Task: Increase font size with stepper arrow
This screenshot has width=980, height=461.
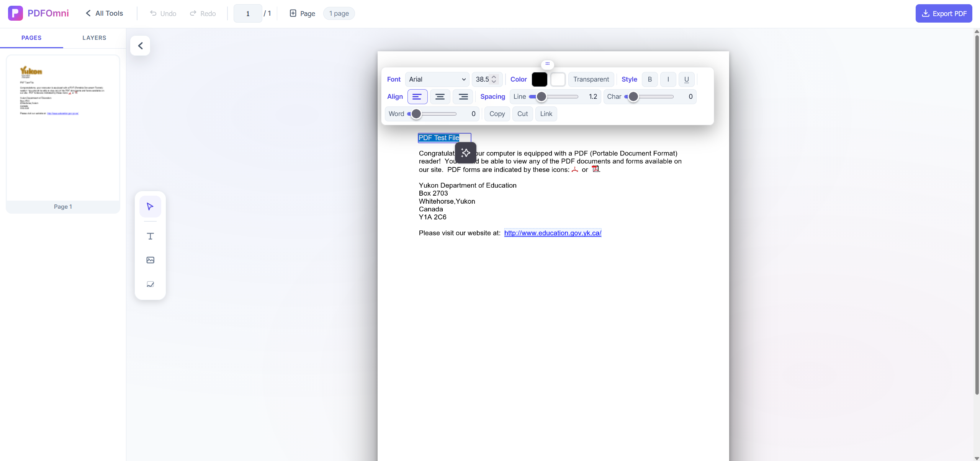Action: point(494,77)
